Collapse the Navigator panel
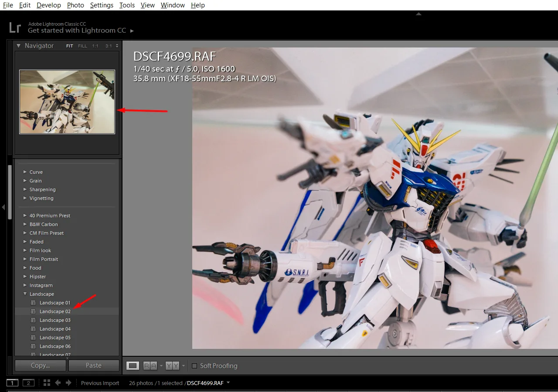 pyautogui.click(x=18, y=46)
